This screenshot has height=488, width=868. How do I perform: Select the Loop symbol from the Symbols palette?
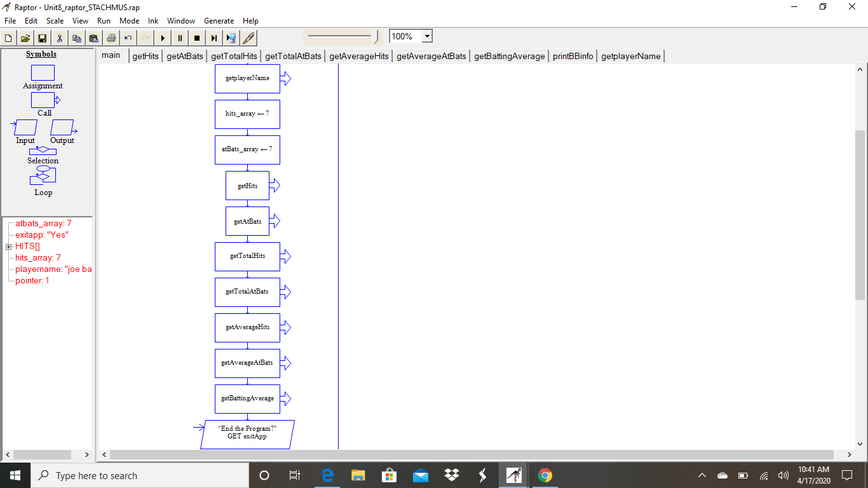[x=43, y=177]
